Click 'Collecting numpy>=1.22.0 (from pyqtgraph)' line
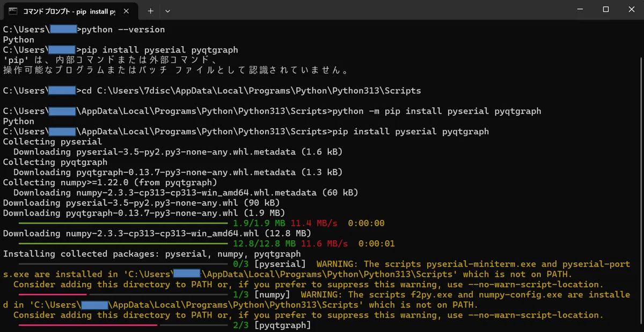The width and height of the screenshot is (644, 332). pyautogui.click(x=110, y=182)
